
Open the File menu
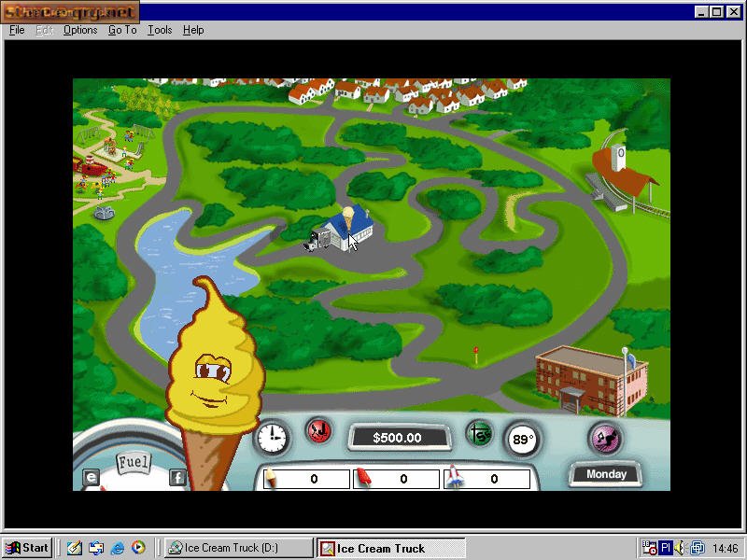[17, 30]
